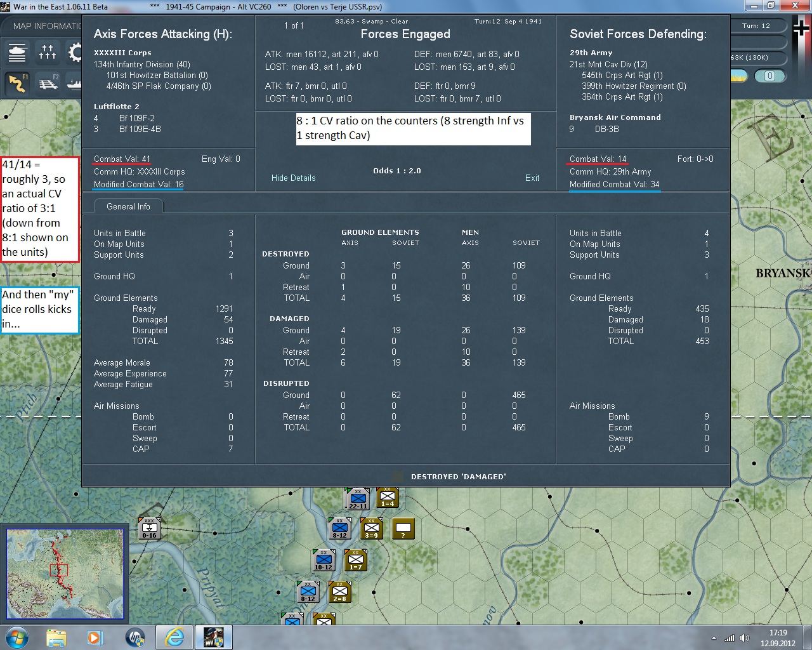Click Turn:12 Sep 4 1941 header
Viewport: 812px width, 650px height.
[508, 22]
